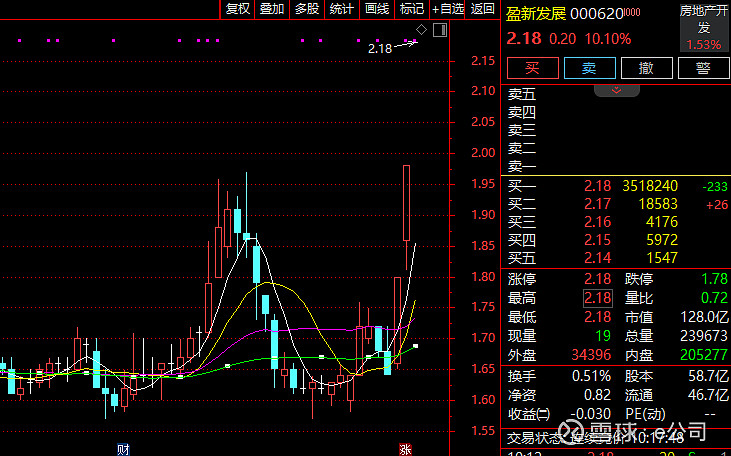
Task: Activate the 画线 drawing tool
Action: point(377,9)
